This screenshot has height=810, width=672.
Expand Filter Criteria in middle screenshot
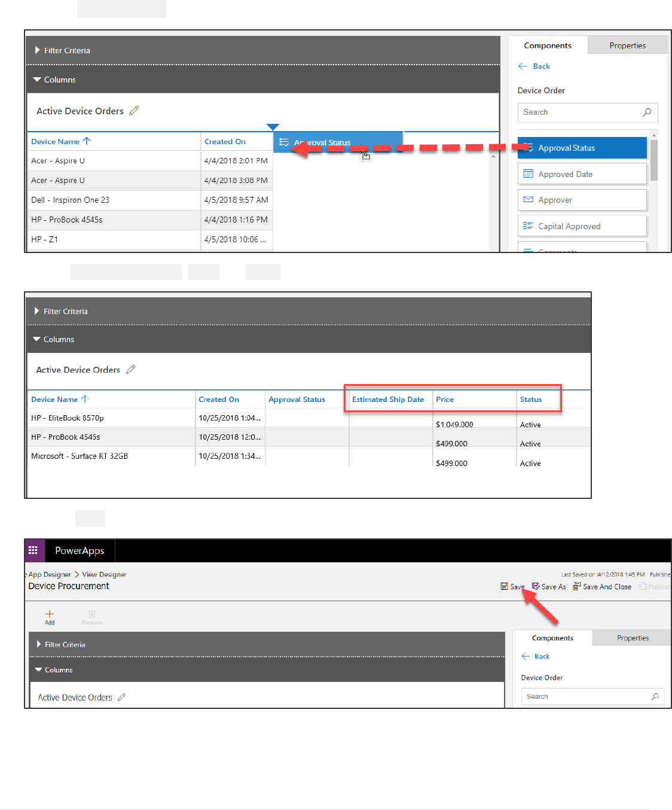(x=37, y=311)
